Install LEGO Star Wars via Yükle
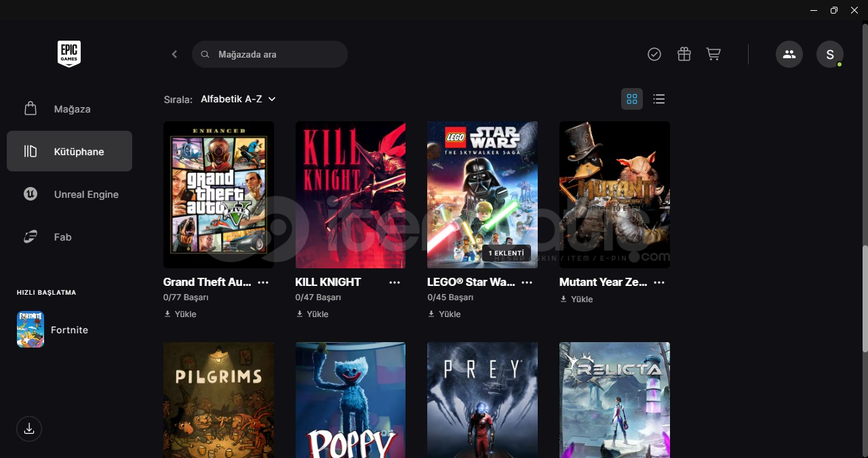868x458 pixels. click(444, 314)
